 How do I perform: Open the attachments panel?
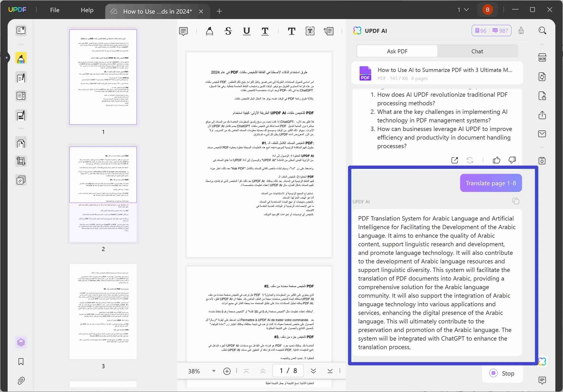pos(21,381)
